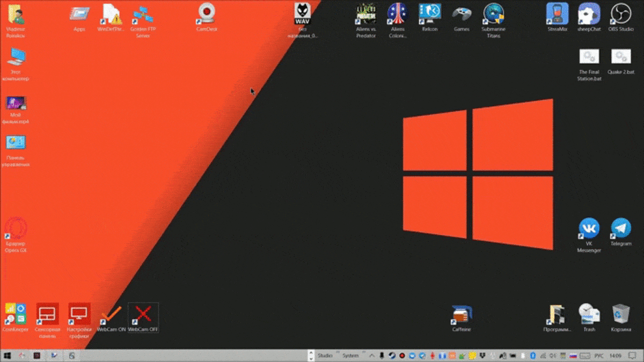Open the Caffeine shortcut icon
The width and height of the screenshot is (644, 362).
(462, 317)
